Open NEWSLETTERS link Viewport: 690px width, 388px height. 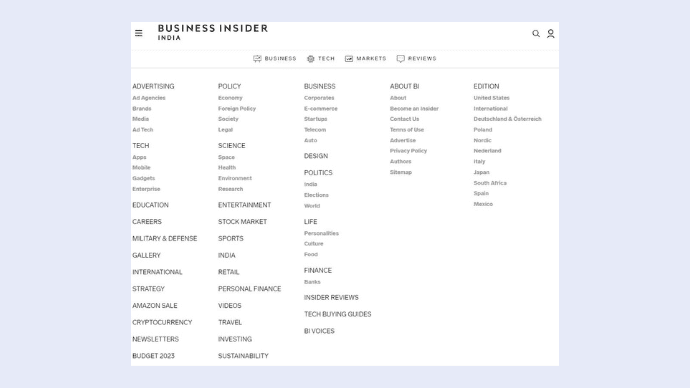click(x=155, y=339)
